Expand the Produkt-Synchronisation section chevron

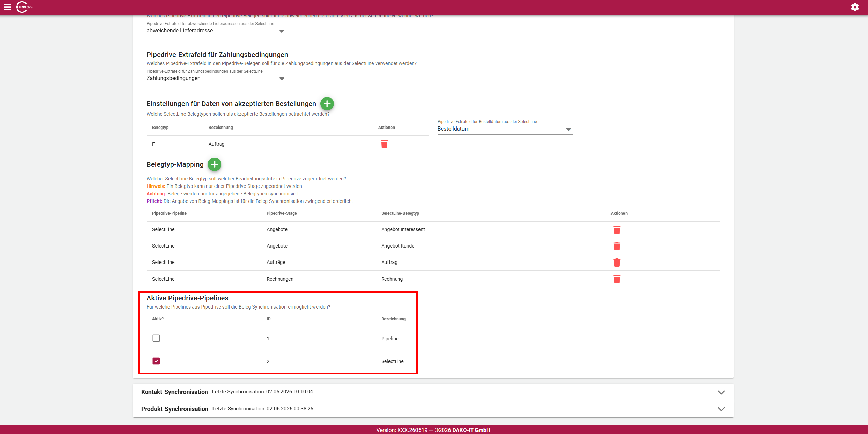[721, 409]
